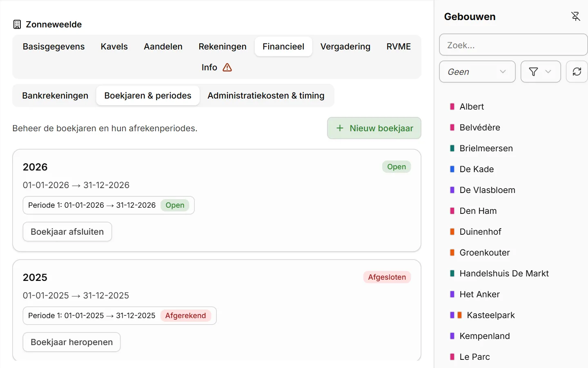Open the Geen grouping dropdown
588x368 pixels.
[x=477, y=72]
